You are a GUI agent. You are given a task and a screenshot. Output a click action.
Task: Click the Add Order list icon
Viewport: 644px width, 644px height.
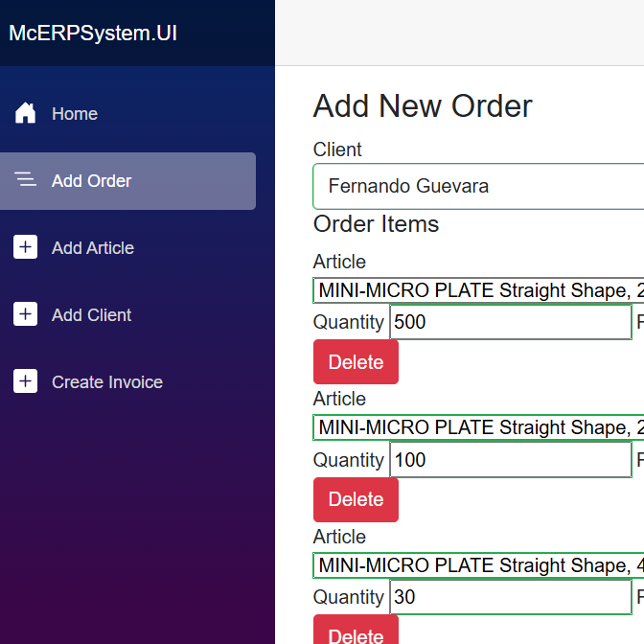pos(26,180)
